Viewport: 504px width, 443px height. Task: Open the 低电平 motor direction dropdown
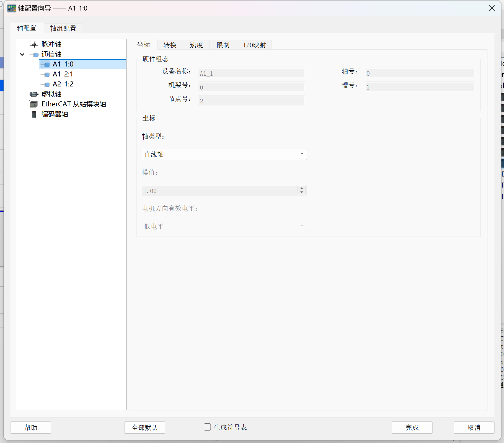[224, 226]
